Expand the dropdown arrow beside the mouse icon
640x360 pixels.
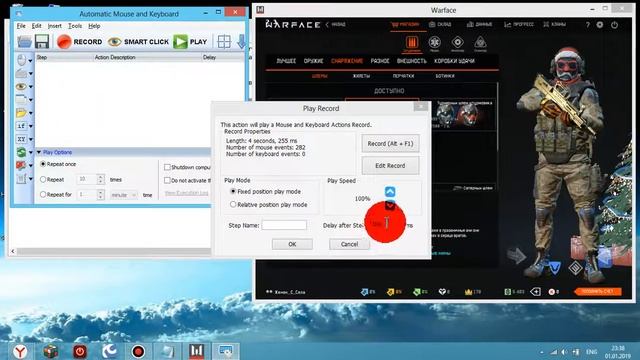(x=31, y=61)
